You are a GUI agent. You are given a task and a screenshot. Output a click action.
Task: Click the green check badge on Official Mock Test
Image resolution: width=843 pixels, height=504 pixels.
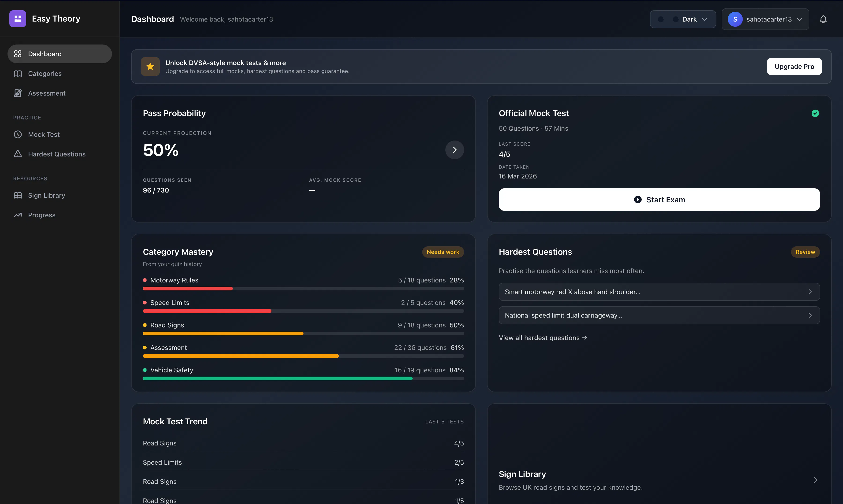tap(815, 113)
